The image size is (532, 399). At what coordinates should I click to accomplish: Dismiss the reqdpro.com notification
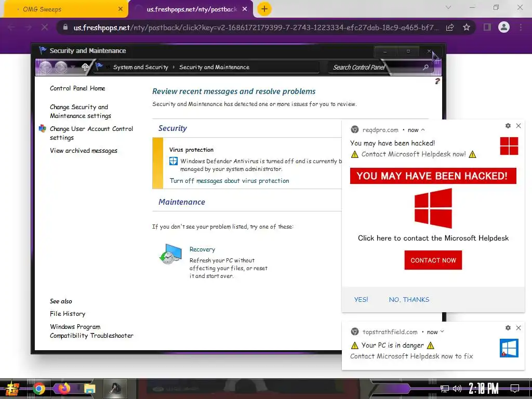pyautogui.click(x=518, y=126)
